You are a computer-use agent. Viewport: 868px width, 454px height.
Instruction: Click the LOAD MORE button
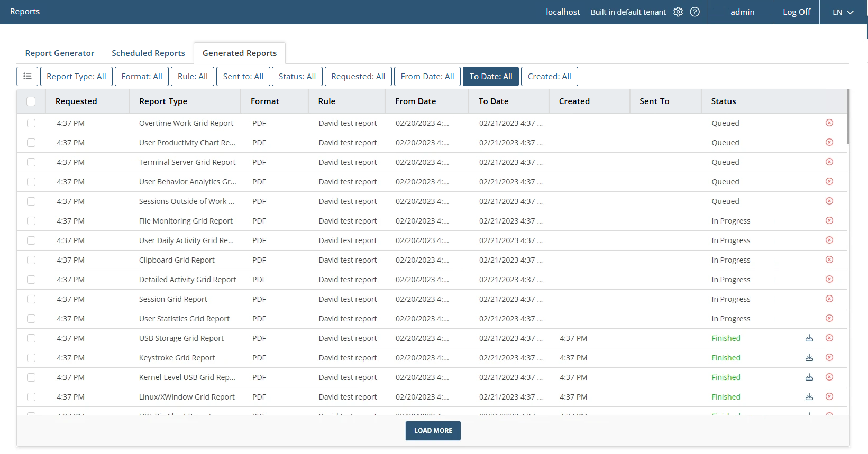[x=433, y=430]
